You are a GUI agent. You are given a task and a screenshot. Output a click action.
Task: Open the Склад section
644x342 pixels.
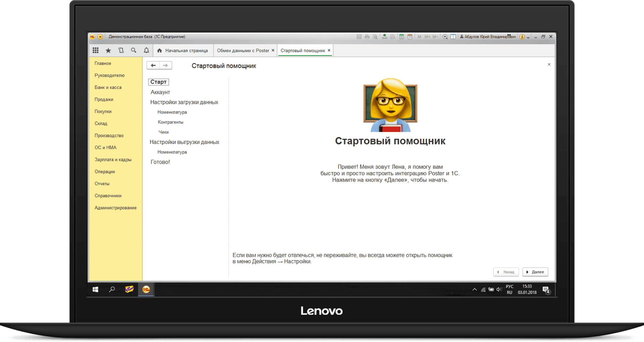(x=101, y=123)
